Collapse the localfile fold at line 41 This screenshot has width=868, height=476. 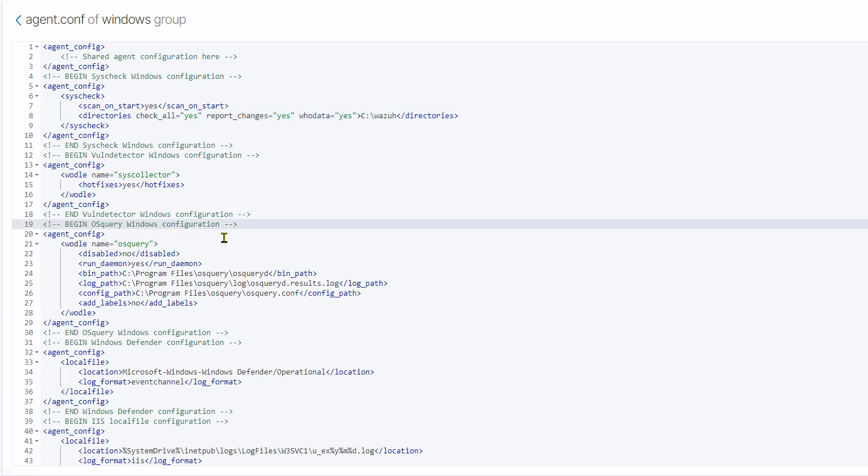(x=37, y=441)
